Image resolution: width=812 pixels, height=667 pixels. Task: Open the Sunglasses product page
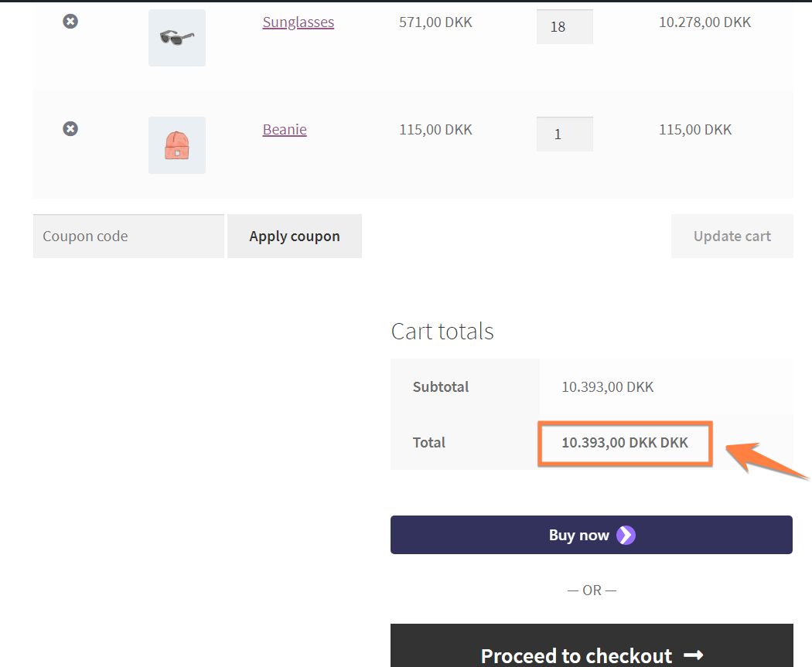[298, 22]
